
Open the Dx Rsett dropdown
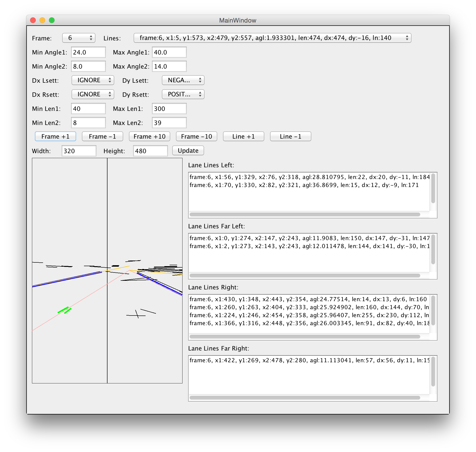pos(93,94)
